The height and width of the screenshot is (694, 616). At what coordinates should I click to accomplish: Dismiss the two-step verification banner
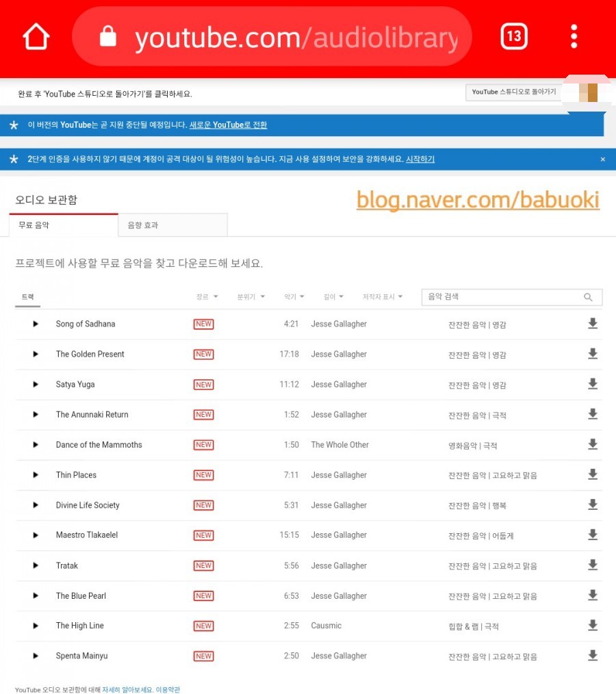(603, 159)
